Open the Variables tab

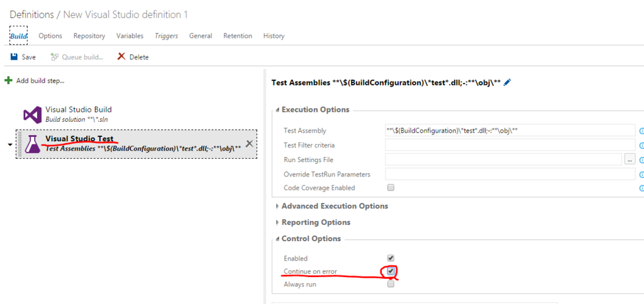click(x=130, y=36)
